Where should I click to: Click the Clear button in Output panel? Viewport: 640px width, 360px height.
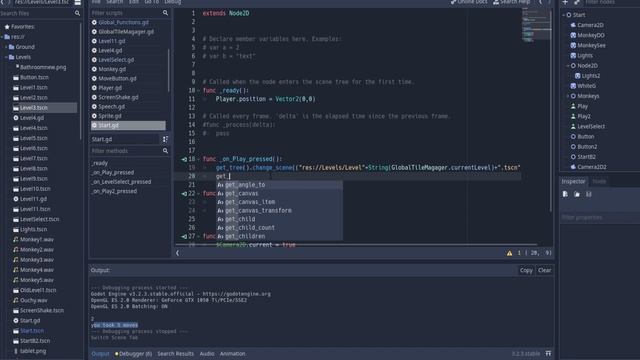pyautogui.click(x=544, y=270)
